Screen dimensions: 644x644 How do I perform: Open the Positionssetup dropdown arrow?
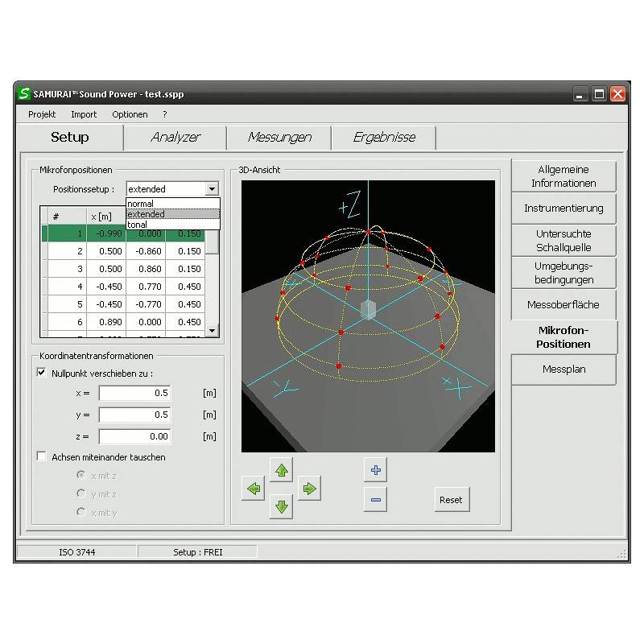coord(212,189)
